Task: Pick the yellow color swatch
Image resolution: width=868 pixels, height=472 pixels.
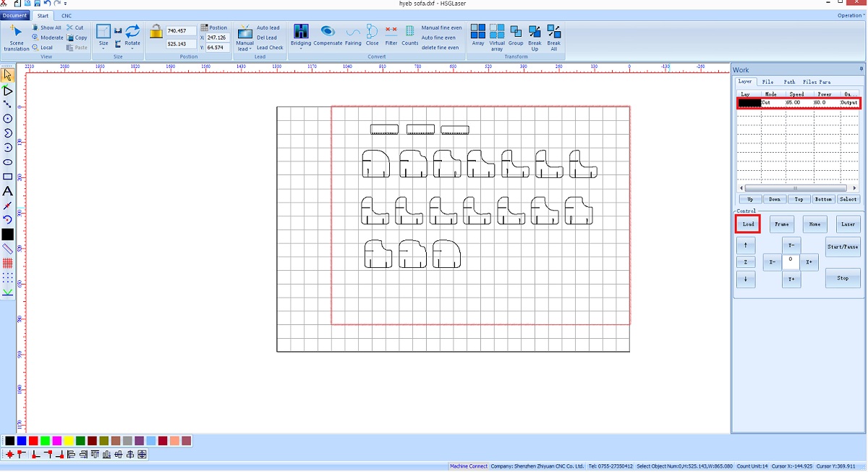Action: coord(69,441)
